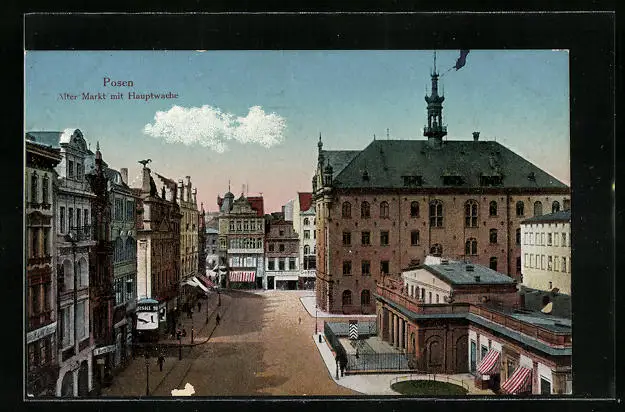Click the "Posen" title text
The height and width of the screenshot is (412, 625).
coord(117,83)
